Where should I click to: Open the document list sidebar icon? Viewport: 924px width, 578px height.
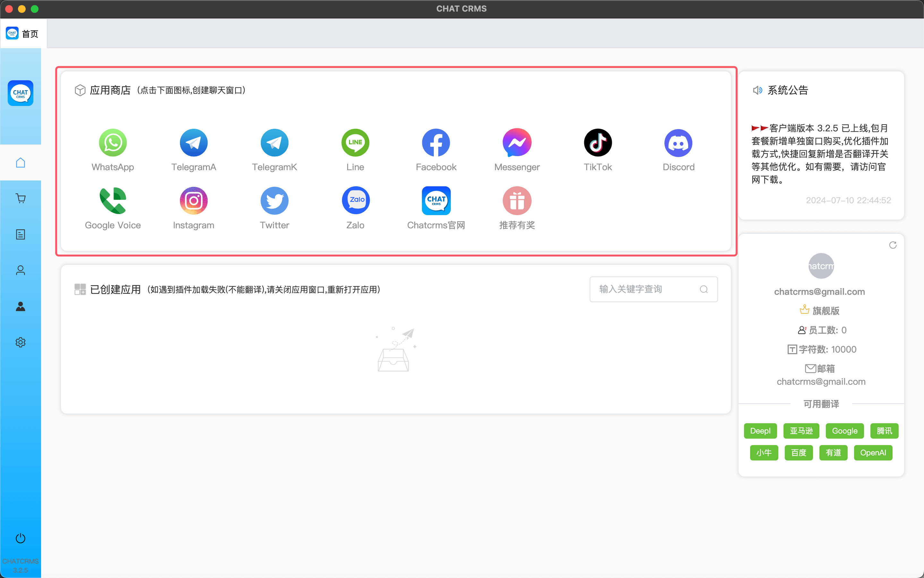tap(21, 234)
